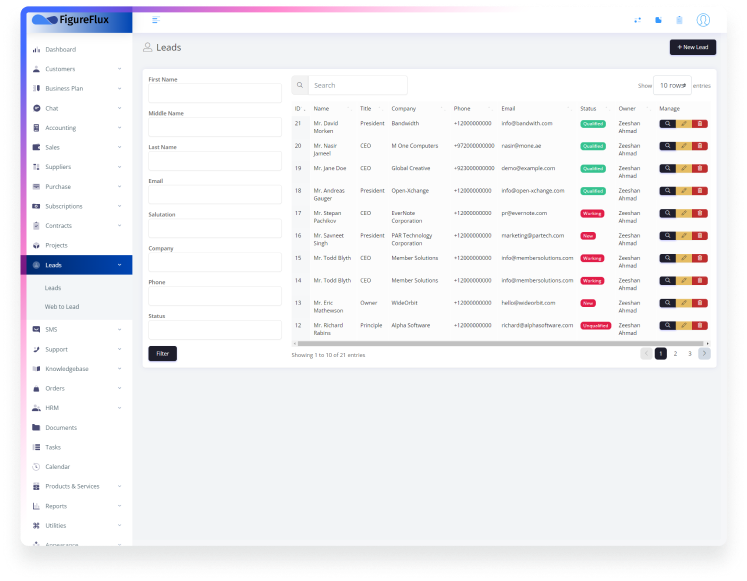Expand SMS menu
The image size is (747, 581).
(x=76, y=330)
